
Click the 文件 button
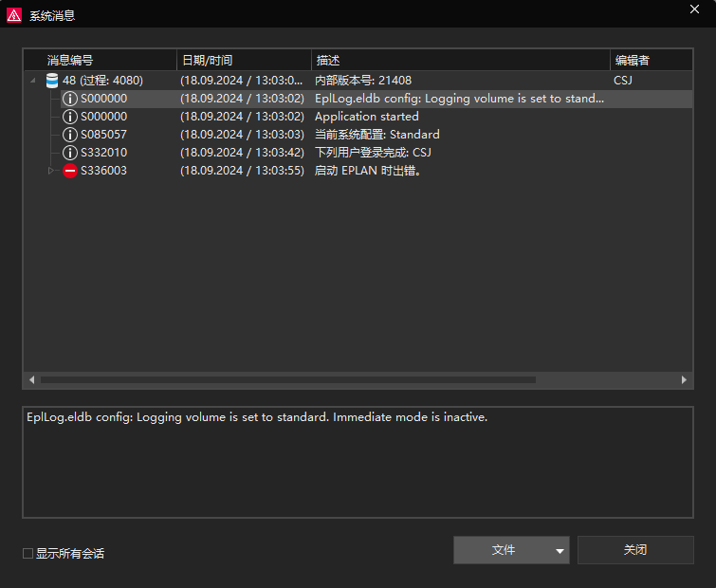[503, 550]
